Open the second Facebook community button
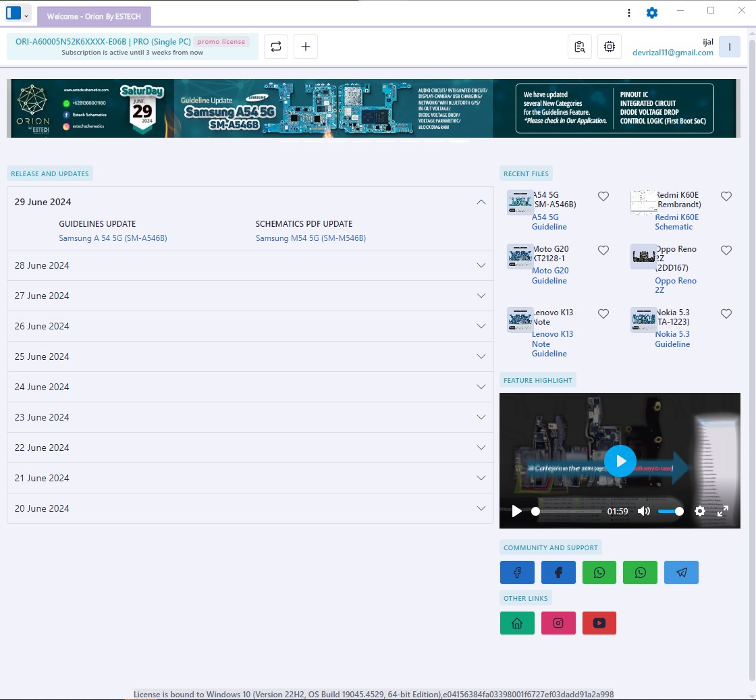Image resolution: width=756 pixels, height=700 pixels. pos(558,572)
